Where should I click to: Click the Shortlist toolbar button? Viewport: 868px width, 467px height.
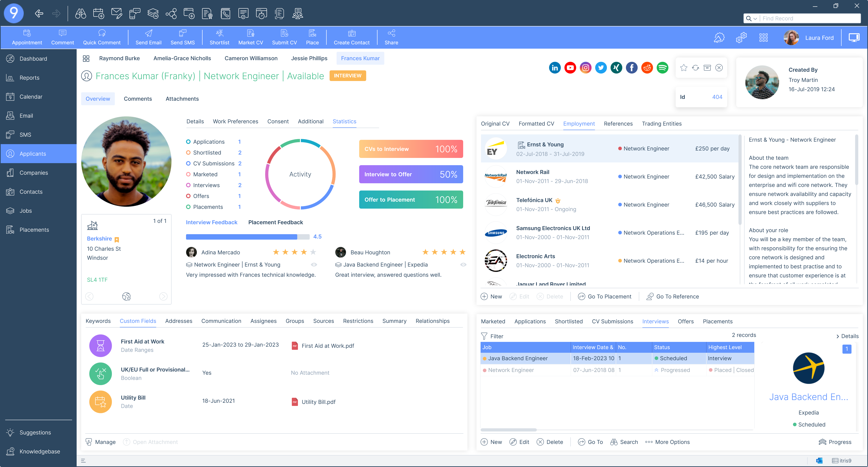[219, 37]
